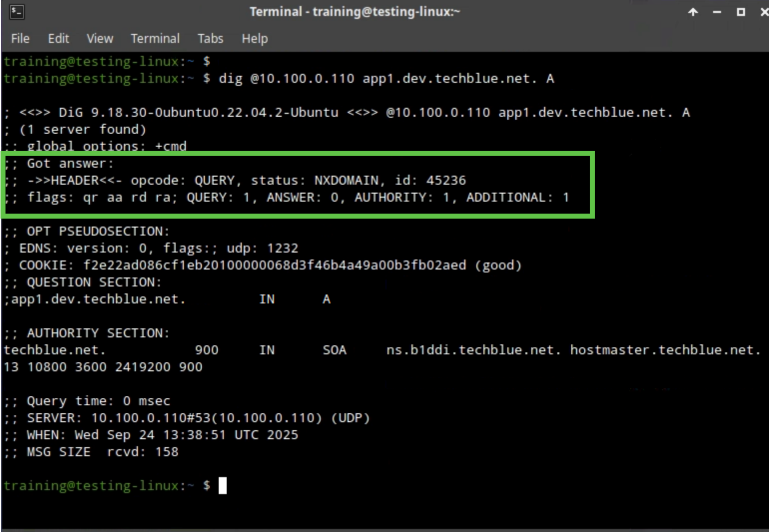
Task: Click the window title 'Terminal - training@testing-linux:~'
Action: pyautogui.click(x=355, y=11)
